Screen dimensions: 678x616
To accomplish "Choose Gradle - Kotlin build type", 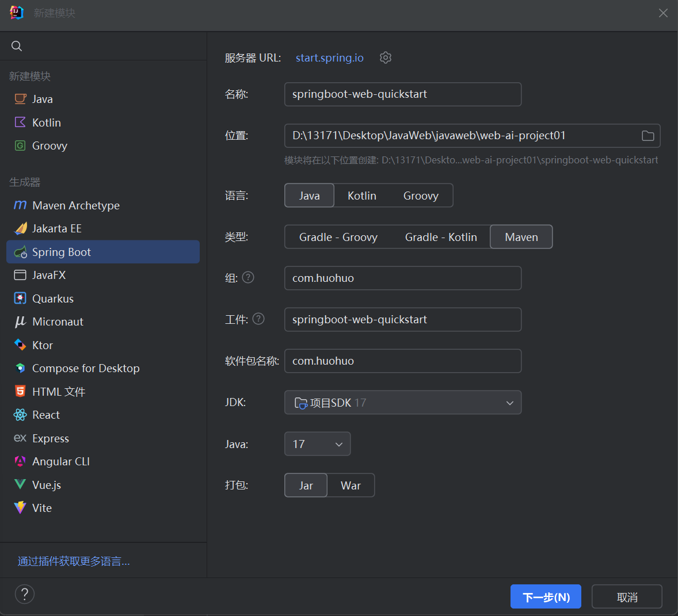I will (x=441, y=237).
